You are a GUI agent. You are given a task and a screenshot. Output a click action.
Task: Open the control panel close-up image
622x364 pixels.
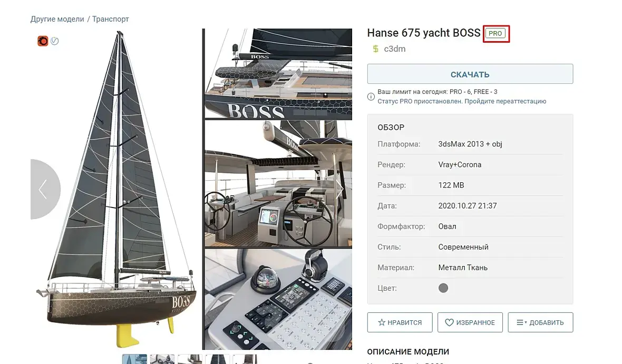(278, 299)
